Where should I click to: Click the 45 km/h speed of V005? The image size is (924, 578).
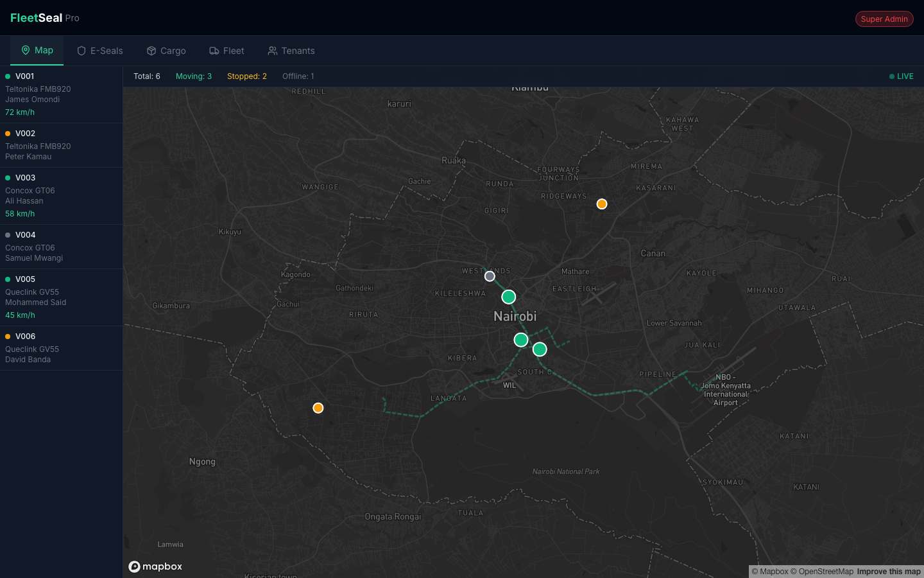20,315
